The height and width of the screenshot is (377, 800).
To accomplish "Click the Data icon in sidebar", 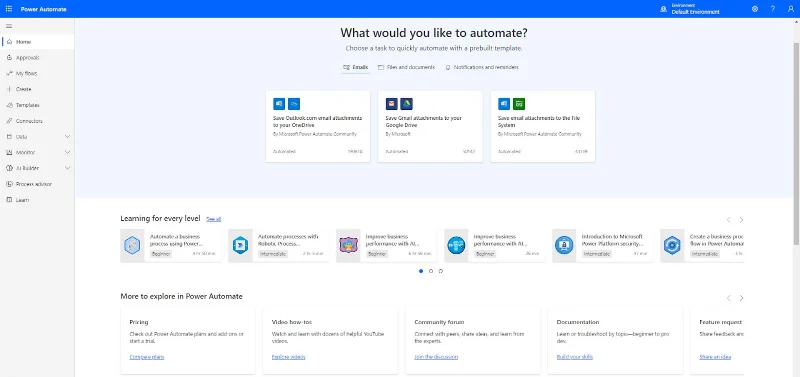I will pyautogui.click(x=10, y=137).
